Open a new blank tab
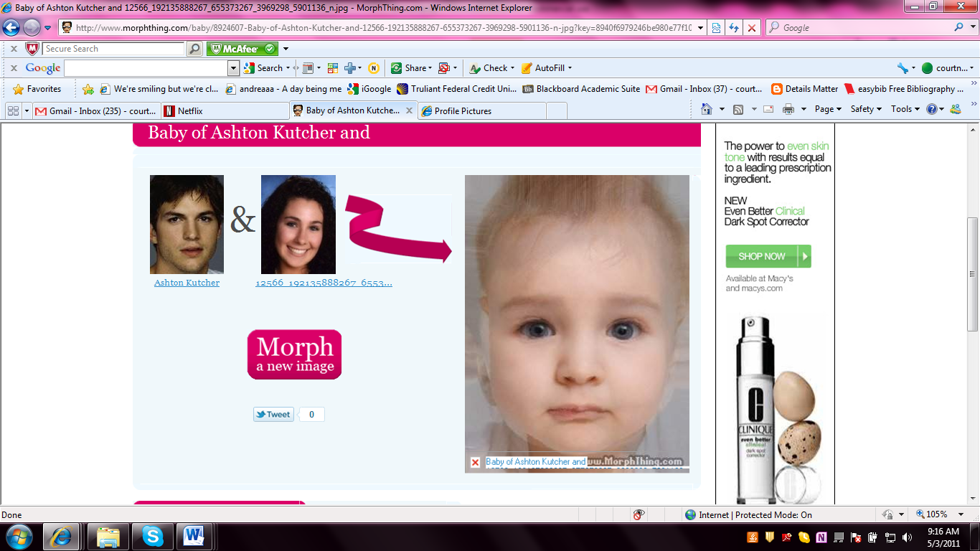Image resolution: width=980 pixels, height=551 pixels. 557,111
